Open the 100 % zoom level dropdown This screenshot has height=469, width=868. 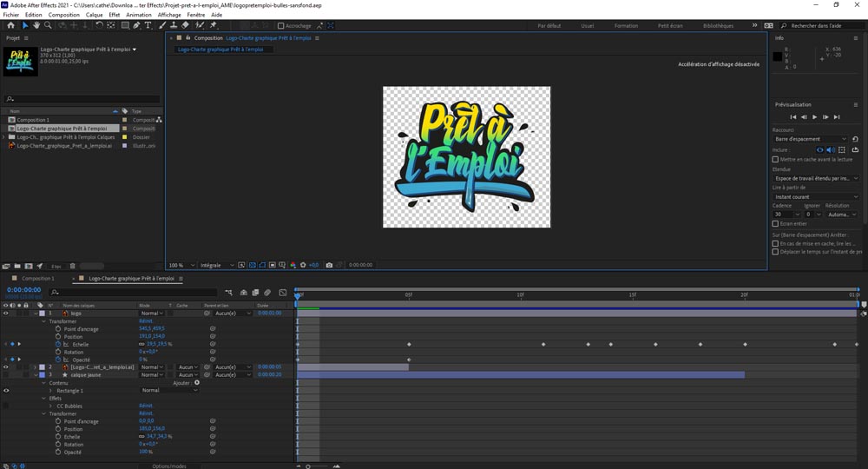(182, 265)
